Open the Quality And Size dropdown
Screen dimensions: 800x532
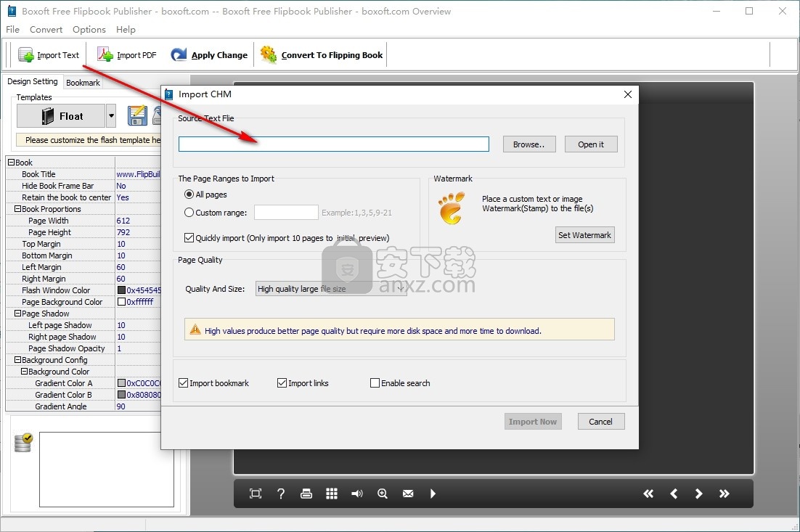(331, 289)
